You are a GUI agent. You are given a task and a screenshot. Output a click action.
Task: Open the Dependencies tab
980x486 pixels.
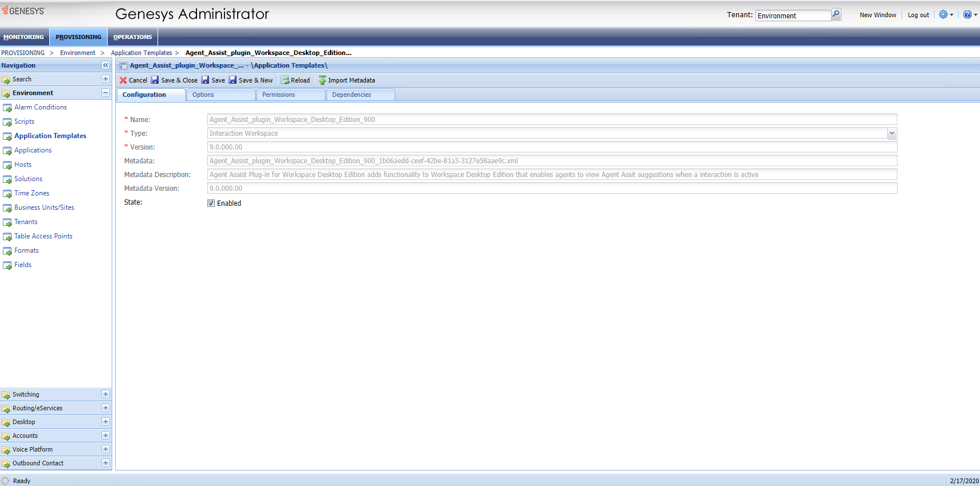[361, 95]
